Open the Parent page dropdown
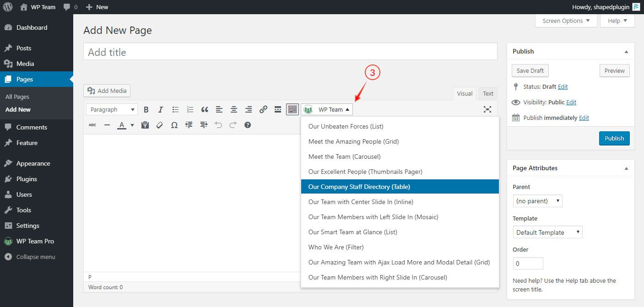Screen dimensions: 644x307 [537, 201]
